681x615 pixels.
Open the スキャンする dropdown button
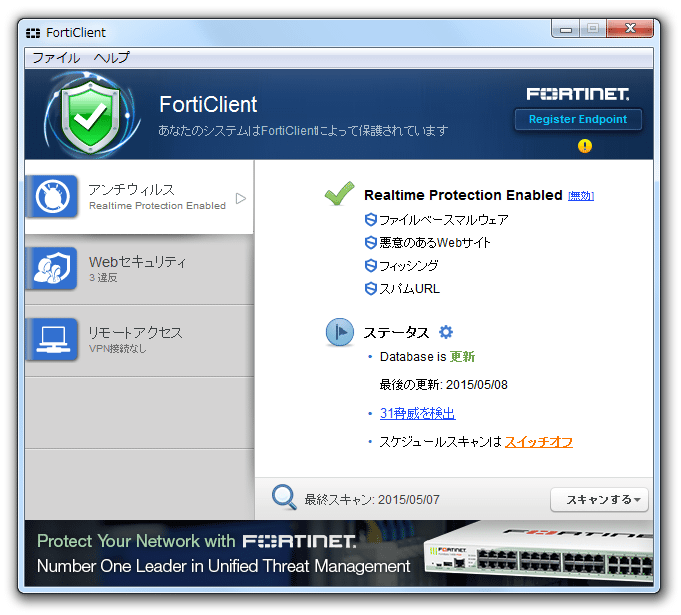[599, 500]
